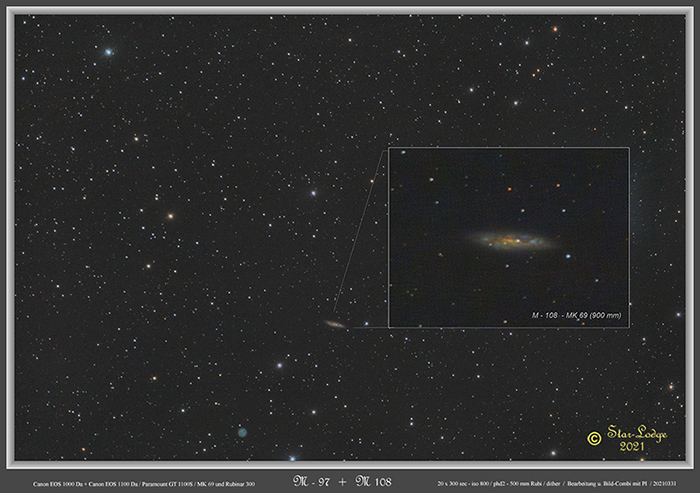The height and width of the screenshot is (493, 700).
Task: Click the orange star near inset top center
Action: 508,187
